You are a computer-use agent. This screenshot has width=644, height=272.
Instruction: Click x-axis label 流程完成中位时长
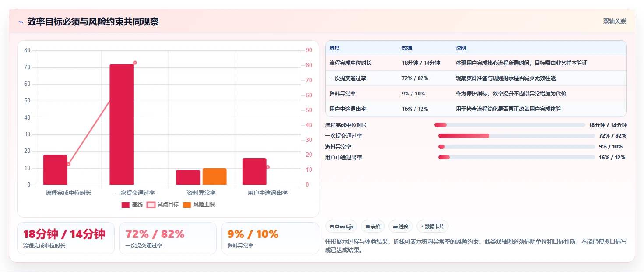tap(68, 193)
